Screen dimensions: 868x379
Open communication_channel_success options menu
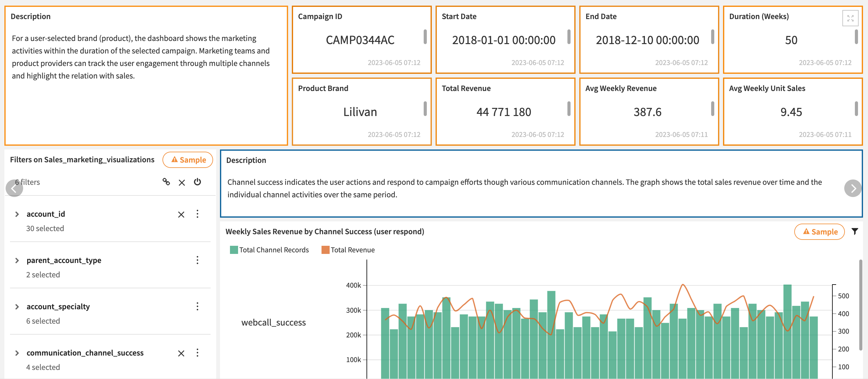pyautogui.click(x=197, y=353)
